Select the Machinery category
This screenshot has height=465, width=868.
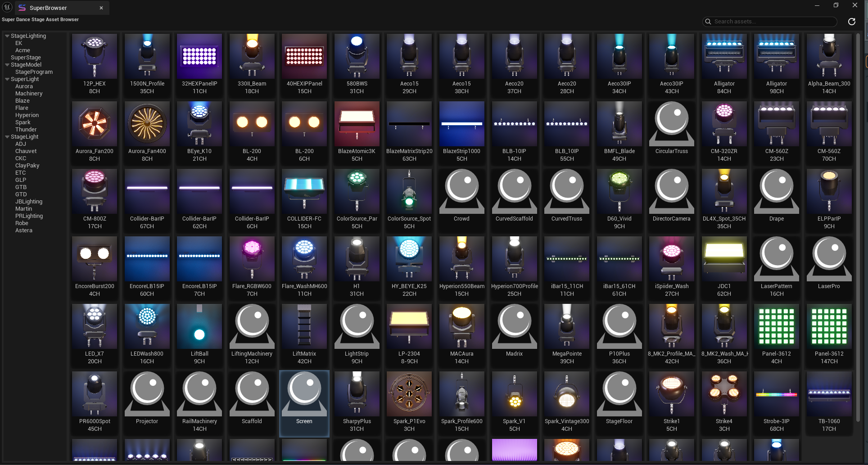point(29,94)
